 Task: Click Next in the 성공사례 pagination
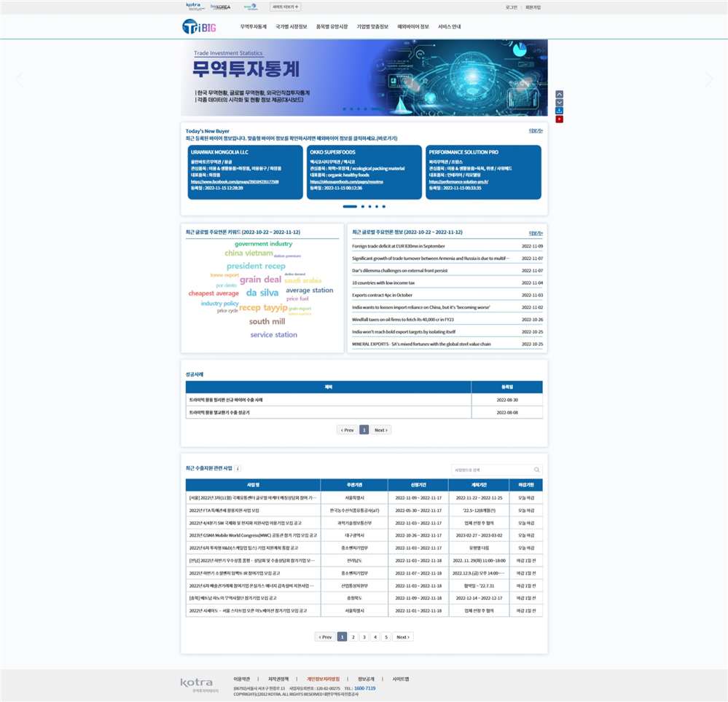coord(381,430)
